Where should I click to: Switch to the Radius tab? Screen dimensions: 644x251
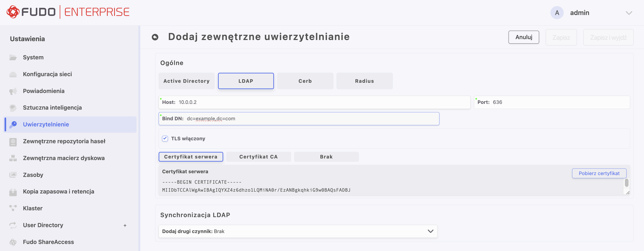(x=364, y=81)
